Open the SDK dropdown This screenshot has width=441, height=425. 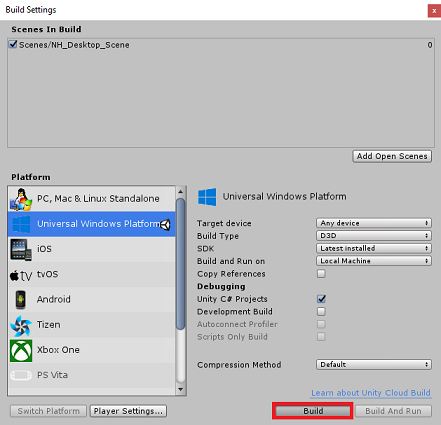tap(374, 248)
